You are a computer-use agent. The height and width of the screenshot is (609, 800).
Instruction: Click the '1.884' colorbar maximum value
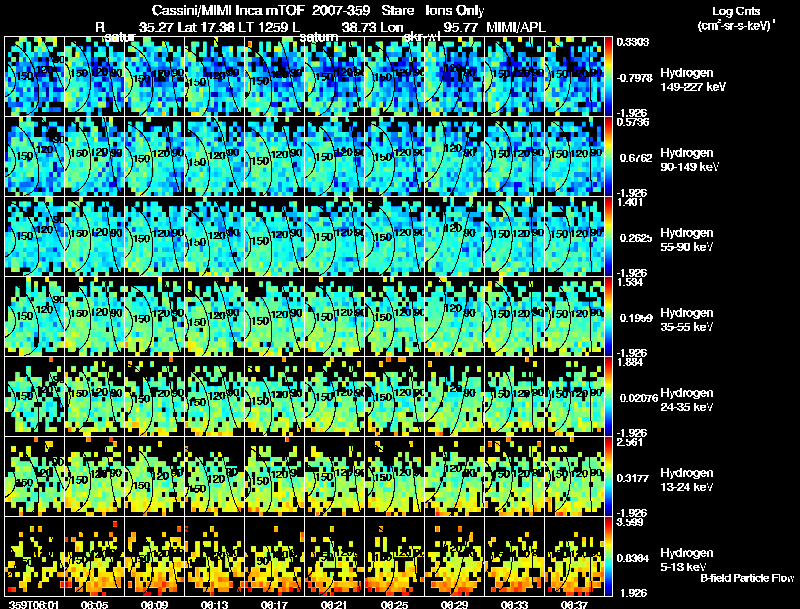tap(630, 362)
